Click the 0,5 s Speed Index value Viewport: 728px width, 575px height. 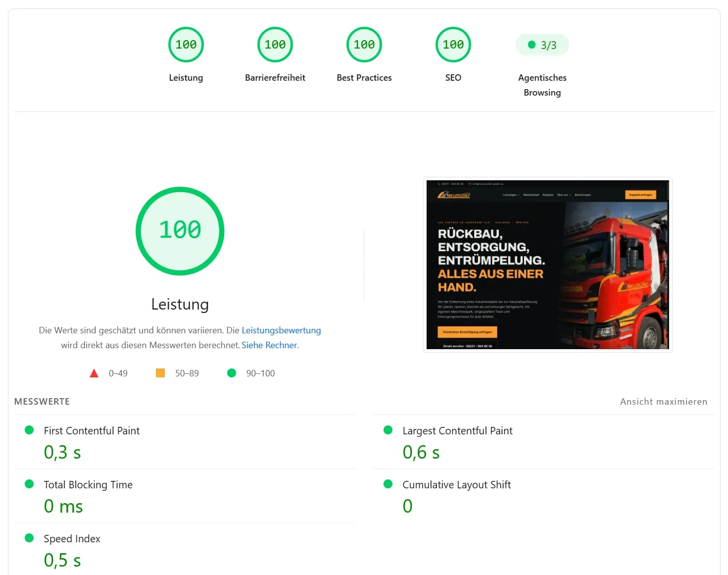click(x=62, y=560)
